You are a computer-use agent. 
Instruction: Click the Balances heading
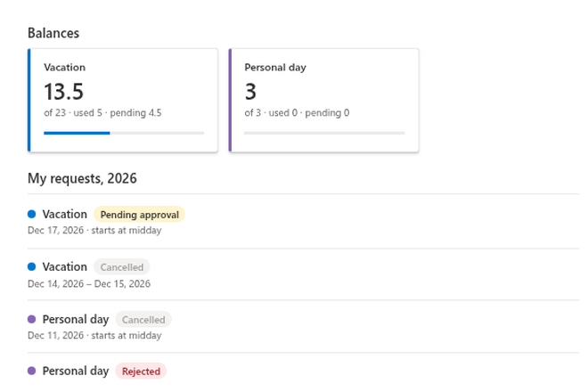pos(53,33)
